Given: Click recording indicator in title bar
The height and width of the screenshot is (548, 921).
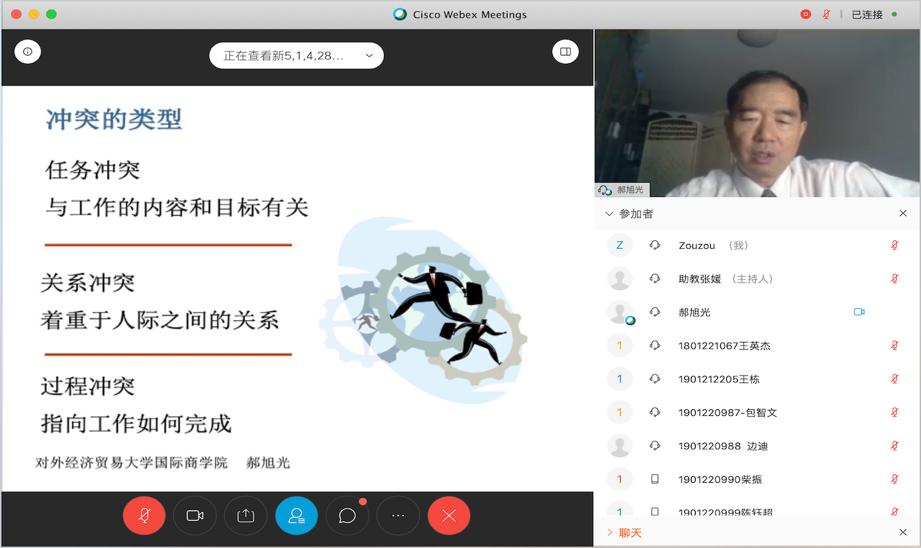Looking at the screenshot, I should click(806, 15).
